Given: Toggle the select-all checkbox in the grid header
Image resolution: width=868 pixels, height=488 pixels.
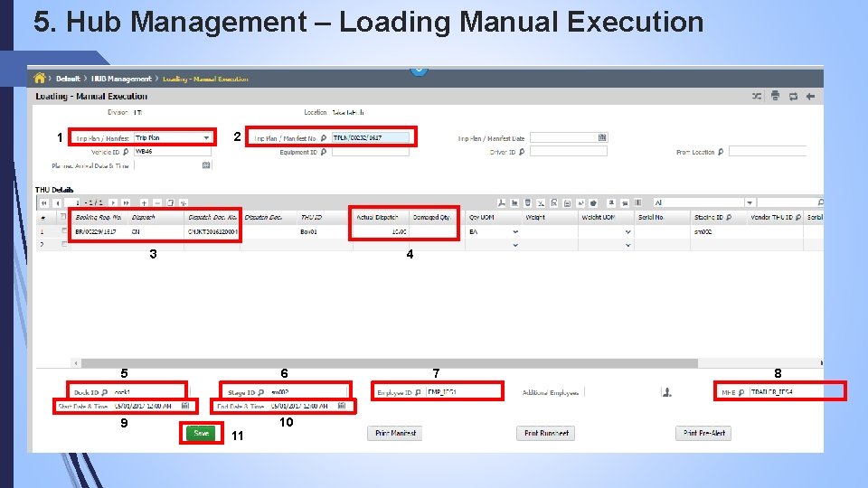Looking at the screenshot, I should coord(63,217).
